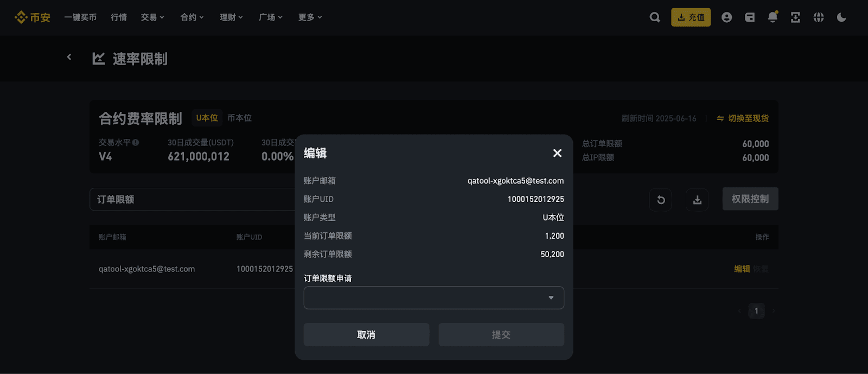Expand the 交易 dropdown menu

point(152,17)
